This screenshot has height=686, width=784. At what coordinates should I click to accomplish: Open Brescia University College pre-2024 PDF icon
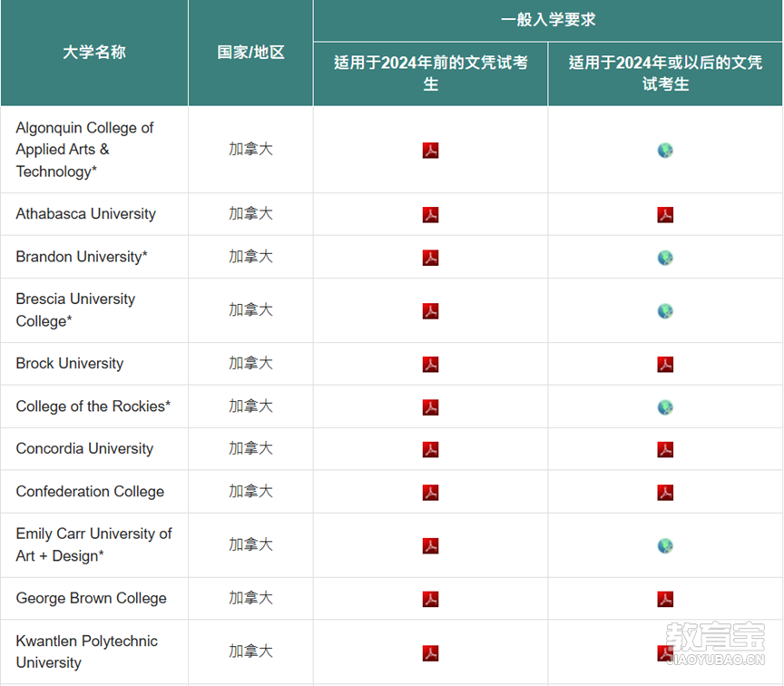430,311
